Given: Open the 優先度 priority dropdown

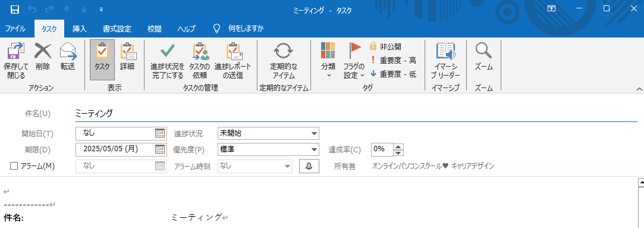Looking at the screenshot, I should [314, 149].
